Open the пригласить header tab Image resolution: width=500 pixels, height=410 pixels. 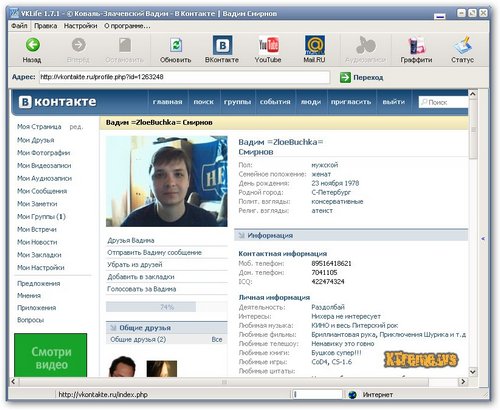point(351,102)
